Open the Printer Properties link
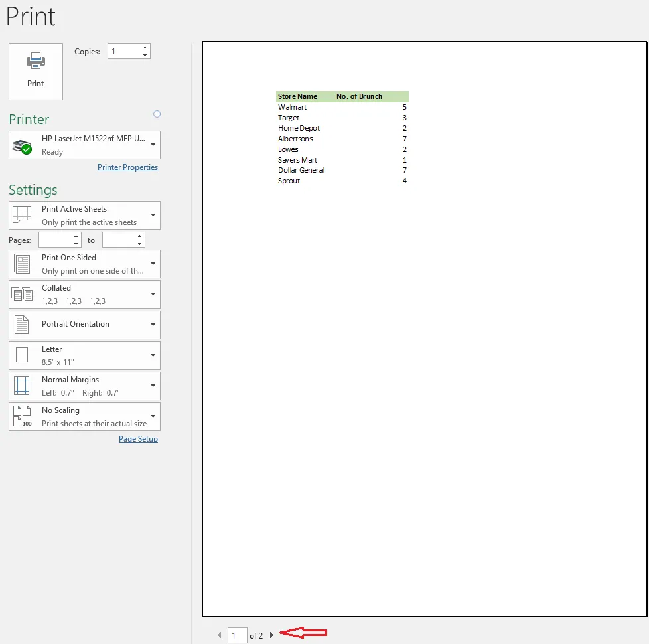Viewport: 649px width, 644px height. [x=127, y=167]
